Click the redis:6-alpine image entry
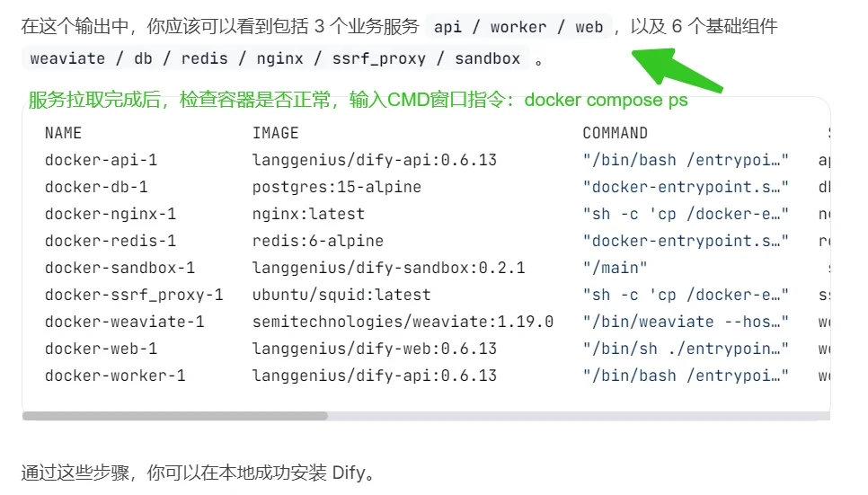 pyautogui.click(x=318, y=241)
